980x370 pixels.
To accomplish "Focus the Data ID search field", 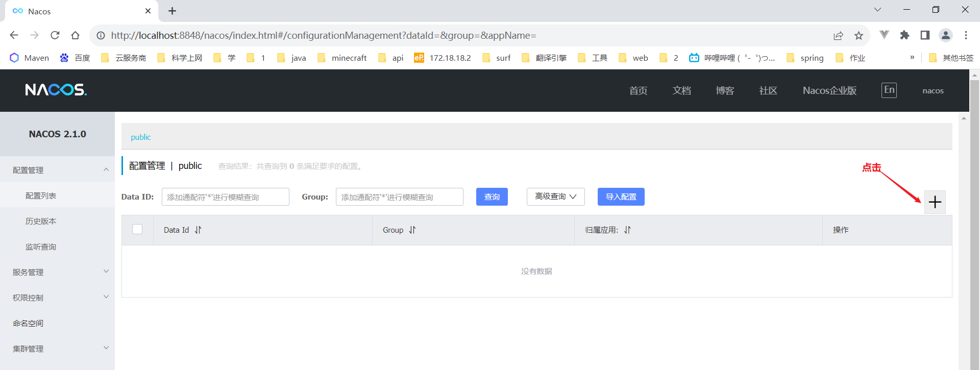I will (x=225, y=196).
